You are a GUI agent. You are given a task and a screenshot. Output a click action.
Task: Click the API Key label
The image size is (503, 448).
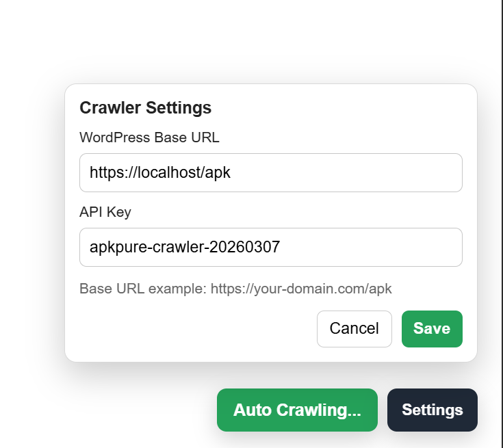coord(105,212)
